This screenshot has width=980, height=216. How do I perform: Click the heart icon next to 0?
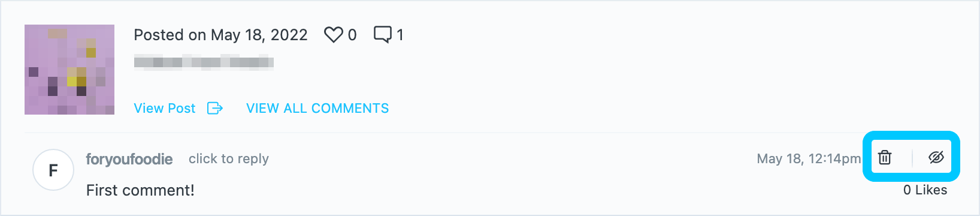pos(333,35)
